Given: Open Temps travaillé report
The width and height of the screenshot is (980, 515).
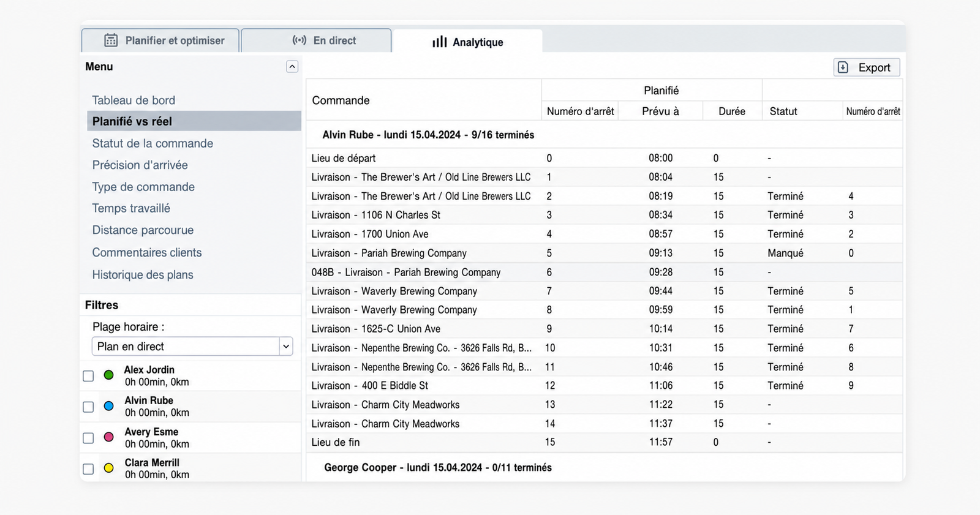Looking at the screenshot, I should pos(131,208).
